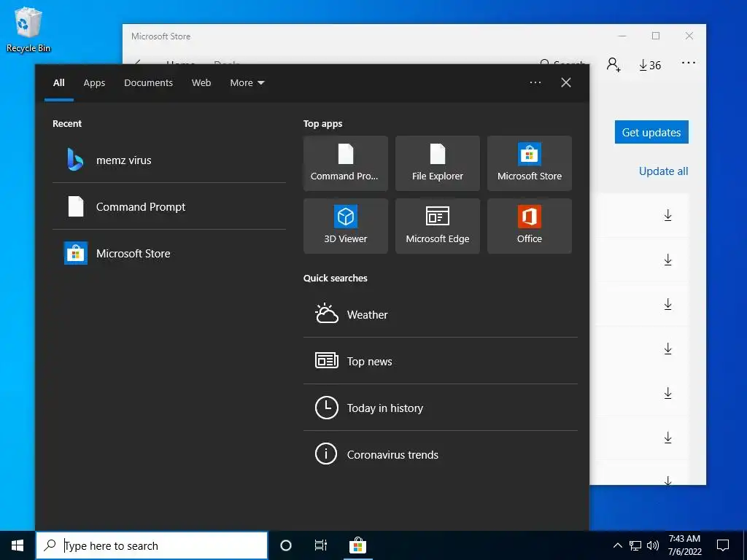Click Update all link in Microsoft Store
This screenshot has width=747, height=560.
pyautogui.click(x=663, y=171)
